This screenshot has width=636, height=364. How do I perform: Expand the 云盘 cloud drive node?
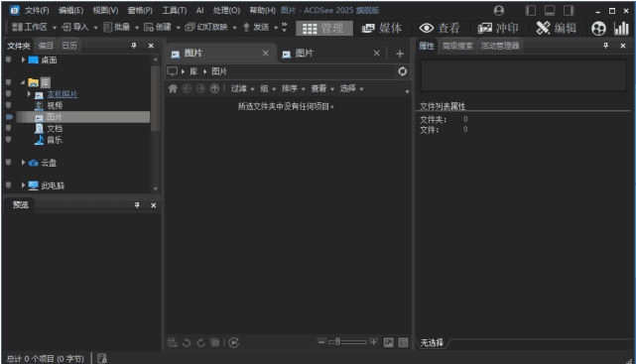pos(23,163)
